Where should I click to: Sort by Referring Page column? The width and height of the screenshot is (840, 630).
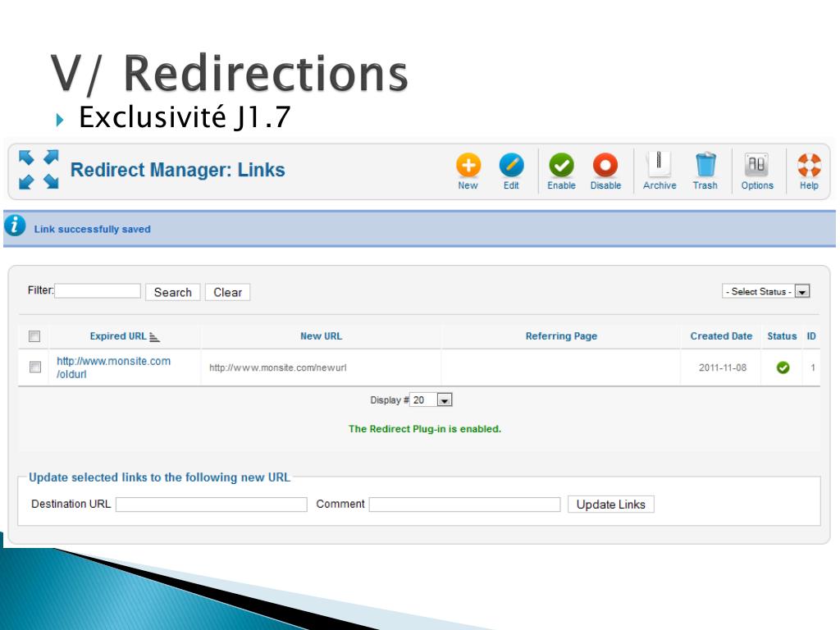click(x=561, y=336)
